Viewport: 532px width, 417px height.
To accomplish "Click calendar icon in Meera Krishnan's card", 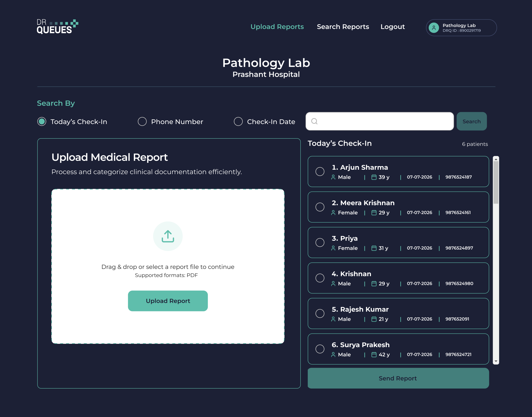I will [374, 212].
